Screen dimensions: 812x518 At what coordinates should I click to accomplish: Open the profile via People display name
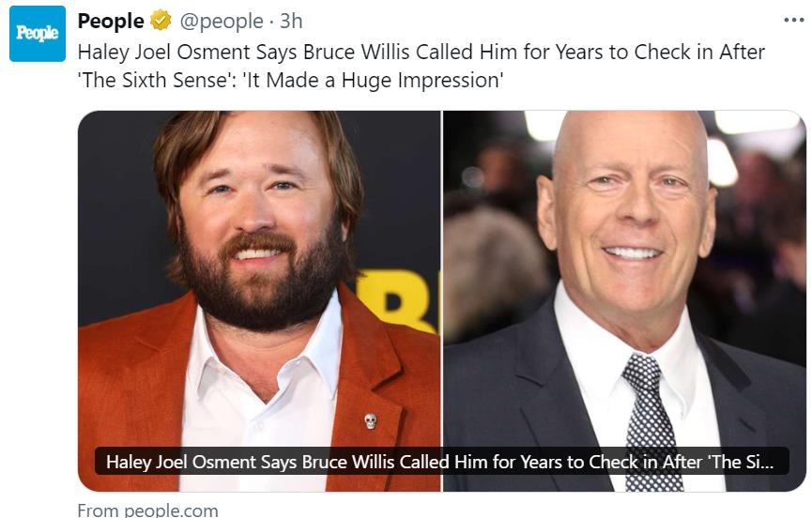(111, 21)
